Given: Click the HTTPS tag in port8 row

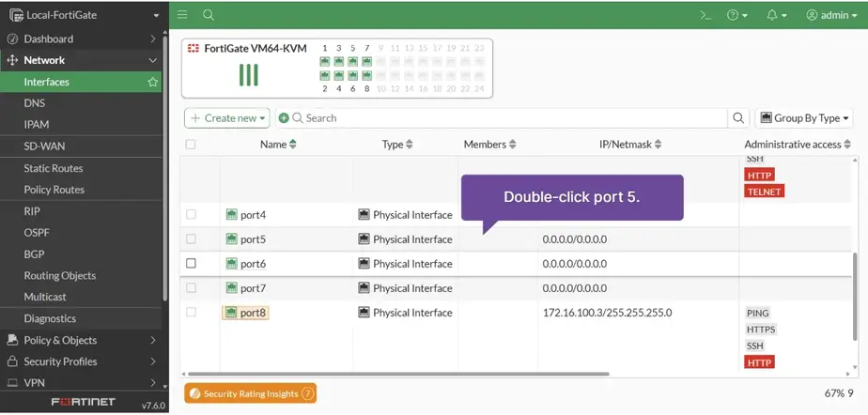Looking at the screenshot, I should click(x=761, y=330).
